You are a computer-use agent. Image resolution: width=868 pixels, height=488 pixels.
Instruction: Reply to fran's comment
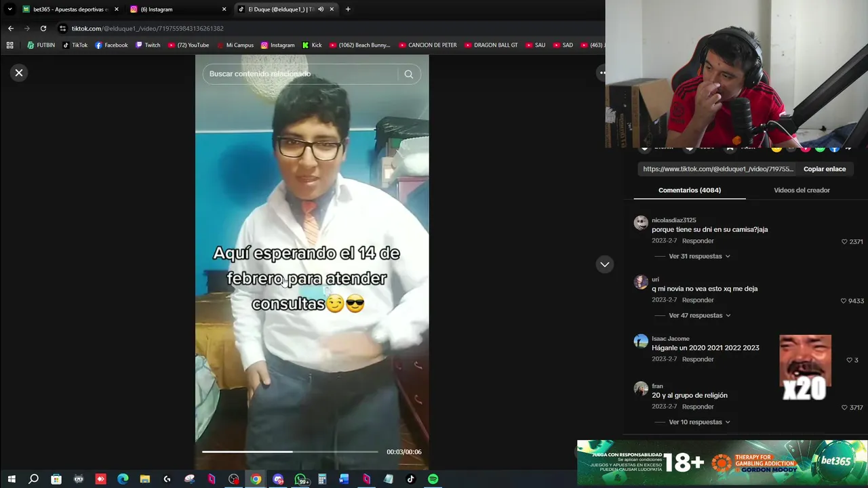pos(698,407)
